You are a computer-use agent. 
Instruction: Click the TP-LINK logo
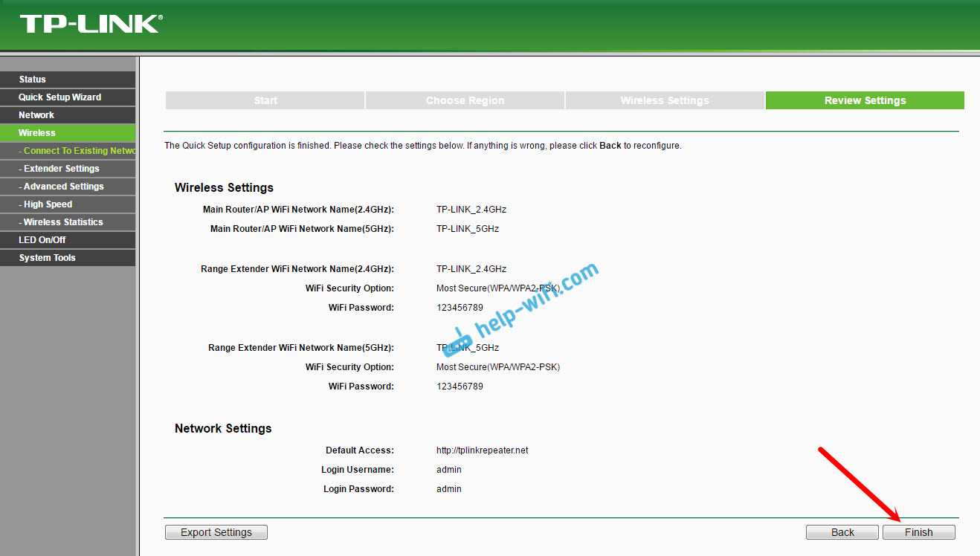91,24
